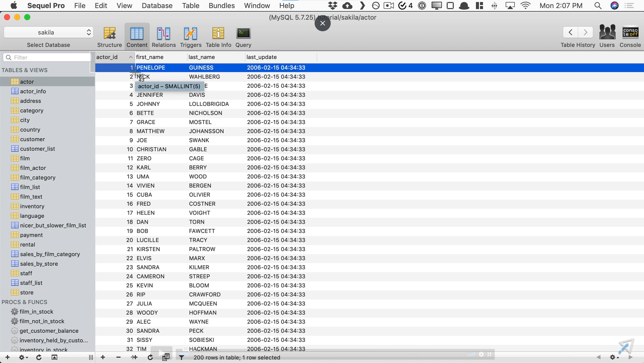
Task: Select the row for JOHNNY LOLLOBRIGIDA
Action: 369,104
